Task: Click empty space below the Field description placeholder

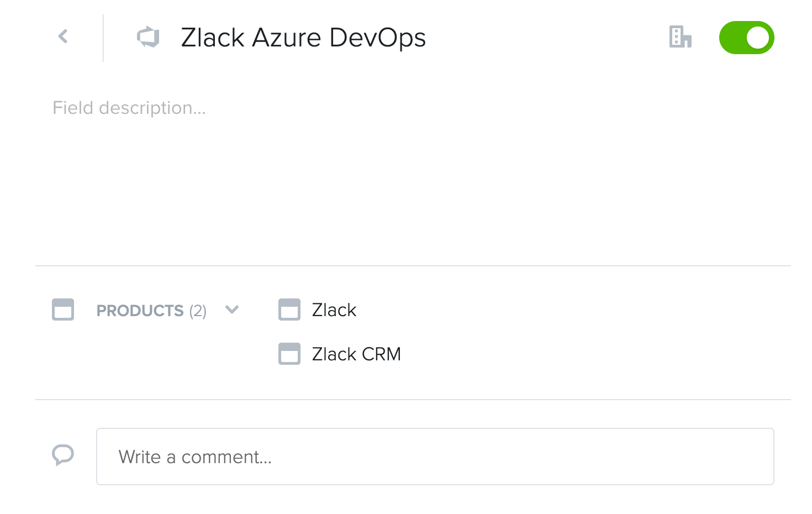Action: coord(387,188)
